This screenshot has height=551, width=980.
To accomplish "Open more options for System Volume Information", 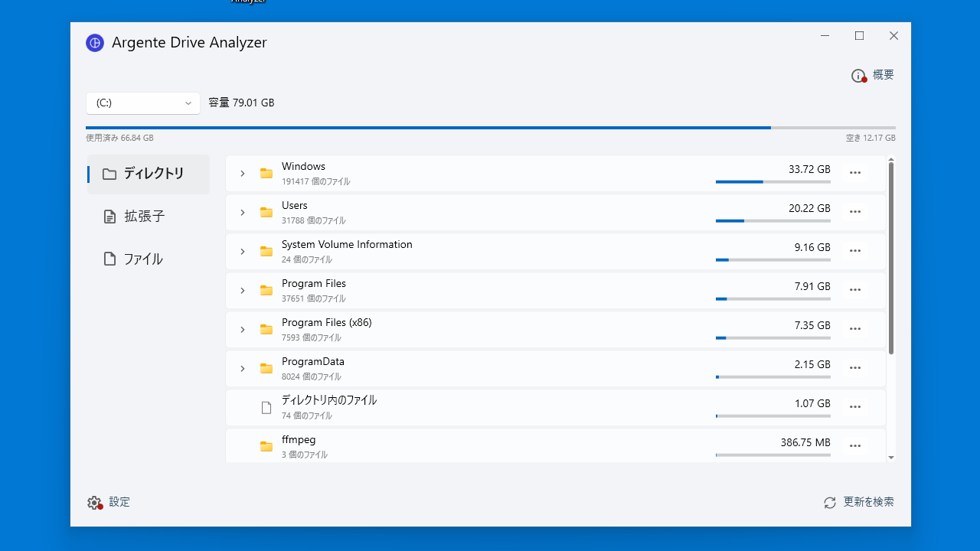I will coord(855,252).
